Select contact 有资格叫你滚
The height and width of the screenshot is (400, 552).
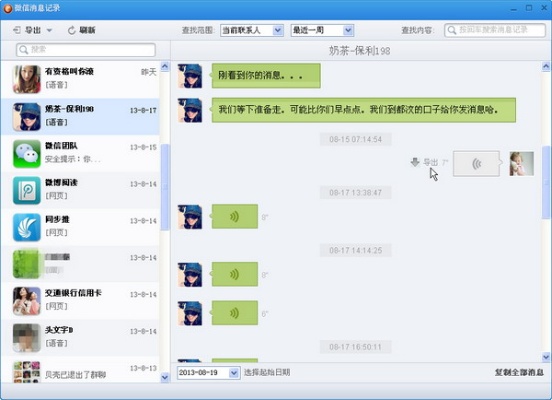click(x=80, y=79)
